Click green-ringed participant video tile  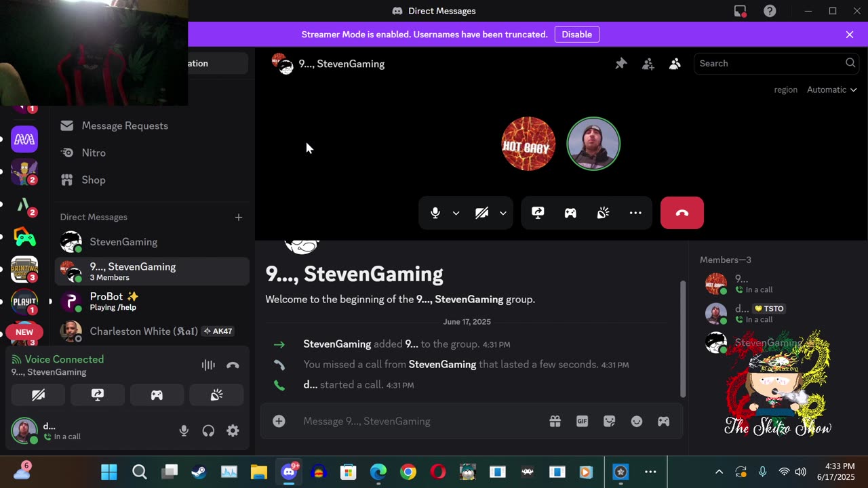coord(593,144)
